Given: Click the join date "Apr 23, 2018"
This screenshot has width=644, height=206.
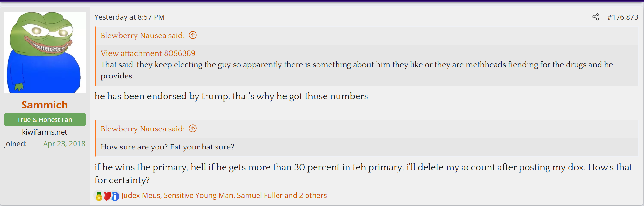Looking at the screenshot, I should tap(64, 144).
